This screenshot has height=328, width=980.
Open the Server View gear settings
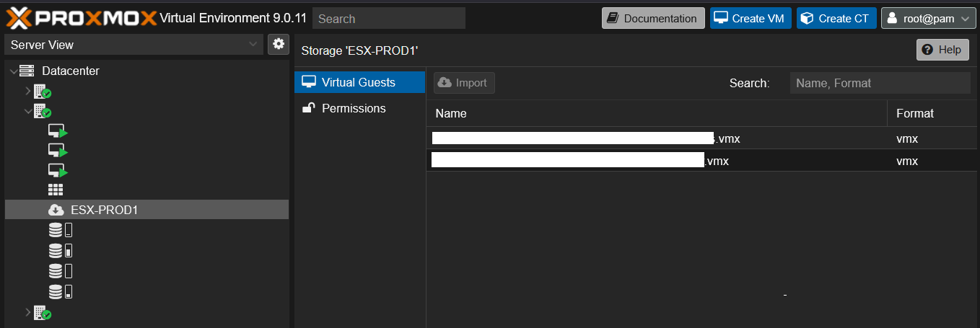pos(278,44)
